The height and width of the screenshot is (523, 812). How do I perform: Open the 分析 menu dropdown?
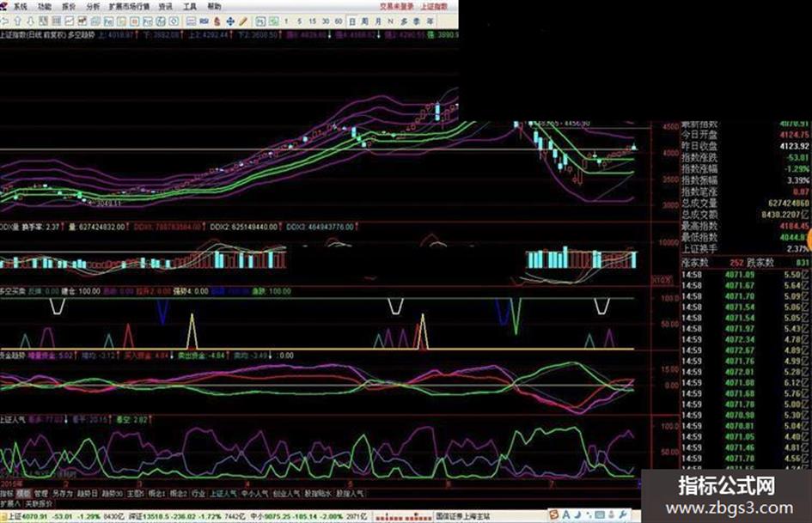pyautogui.click(x=93, y=6)
